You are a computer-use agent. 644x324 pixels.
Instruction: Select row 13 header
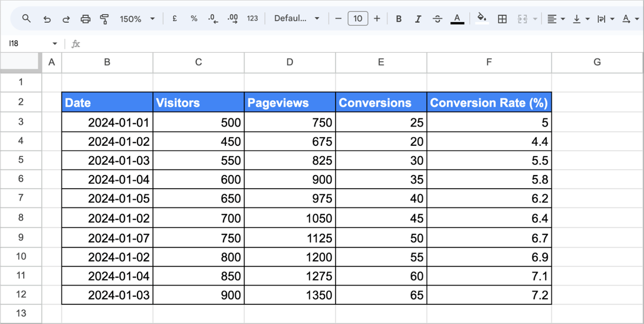tap(21, 313)
